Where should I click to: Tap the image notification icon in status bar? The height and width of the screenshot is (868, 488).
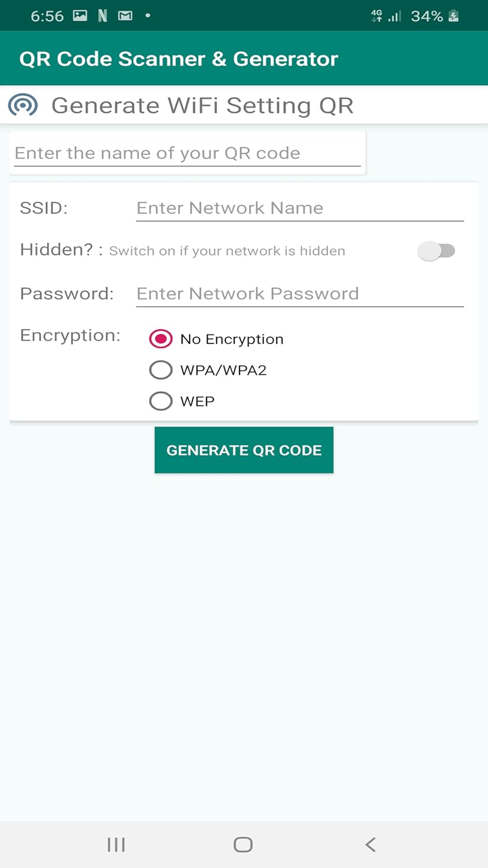tap(80, 16)
